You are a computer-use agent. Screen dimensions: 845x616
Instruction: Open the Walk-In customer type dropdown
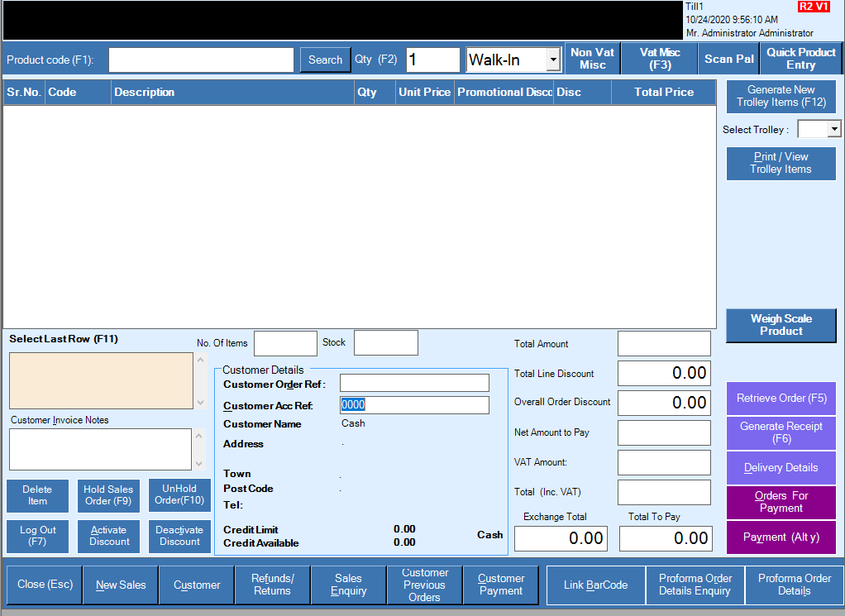tap(552, 60)
